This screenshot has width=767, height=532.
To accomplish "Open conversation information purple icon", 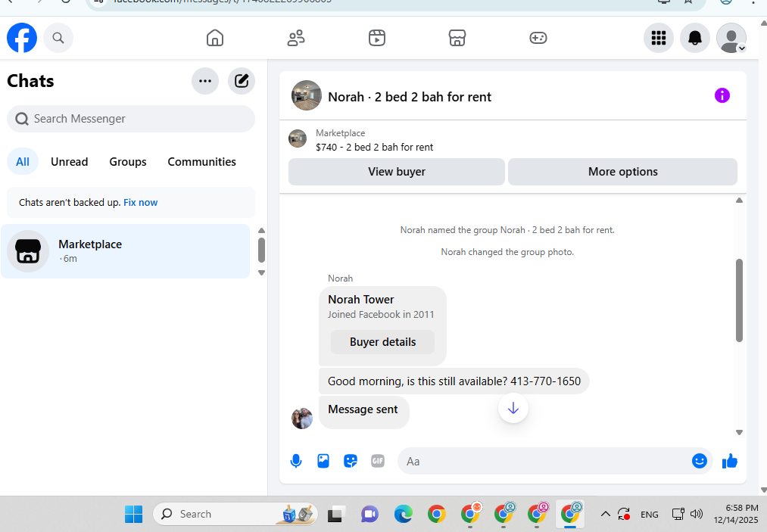I will (x=722, y=95).
